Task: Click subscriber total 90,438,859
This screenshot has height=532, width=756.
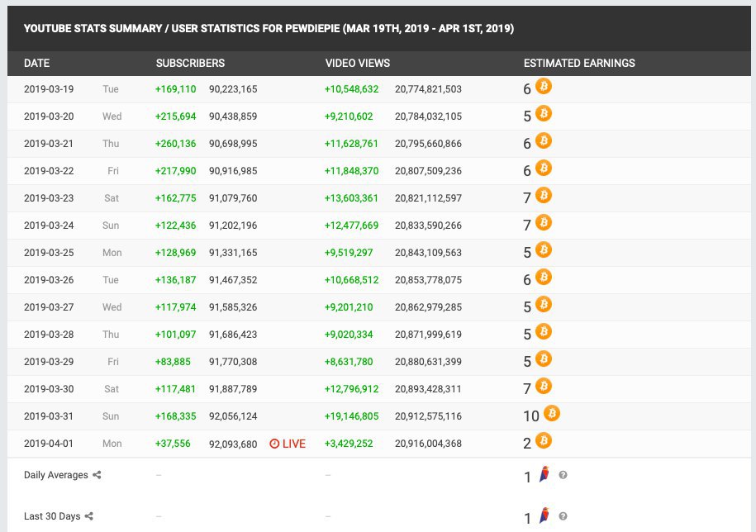Action: tap(233, 116)
